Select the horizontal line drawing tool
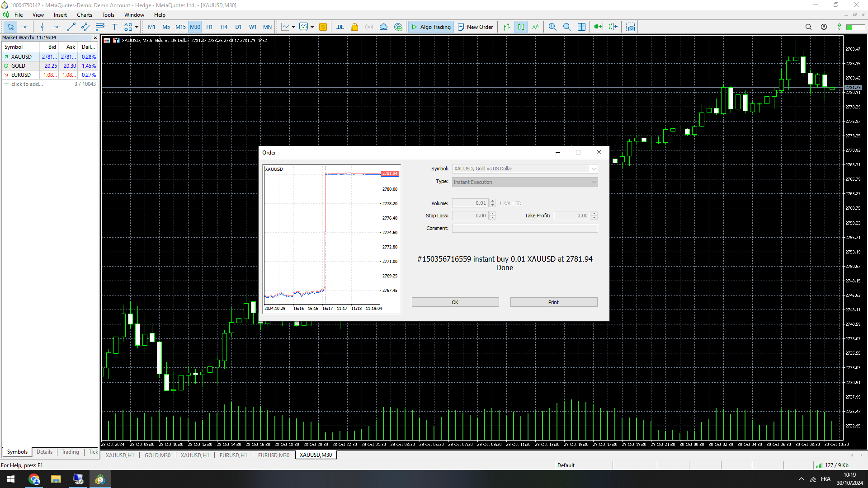Viewport: 868px width, 488px height. tap(57, 27)
